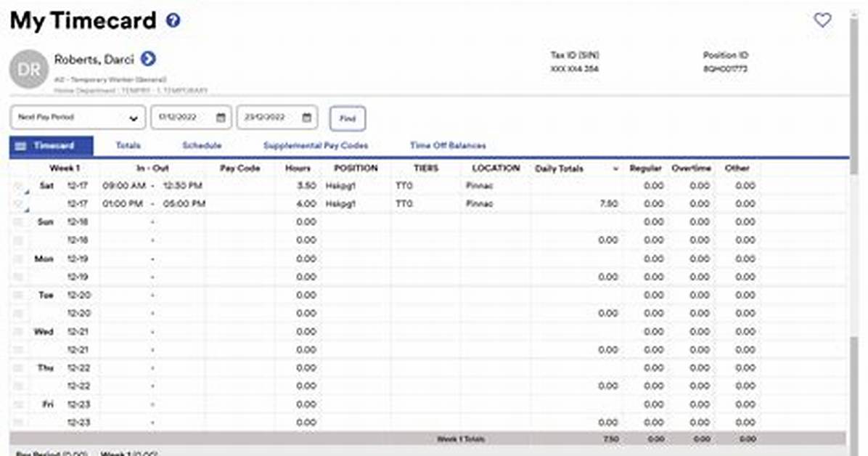Click the POSITION column header
The height and width of the screenshot is (456, 868).
pyautogui.click(x=356, y=168)
